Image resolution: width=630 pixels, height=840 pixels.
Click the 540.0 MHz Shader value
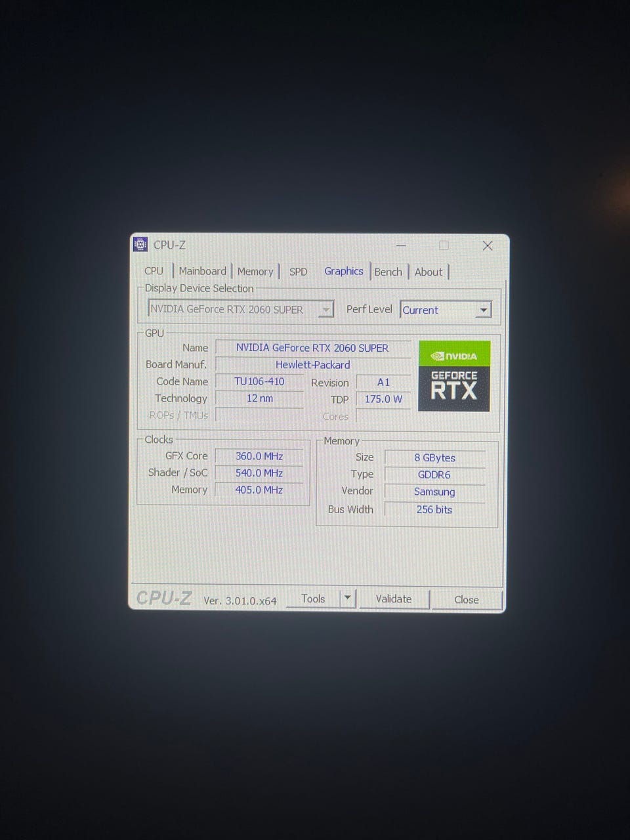coord(259,473)
